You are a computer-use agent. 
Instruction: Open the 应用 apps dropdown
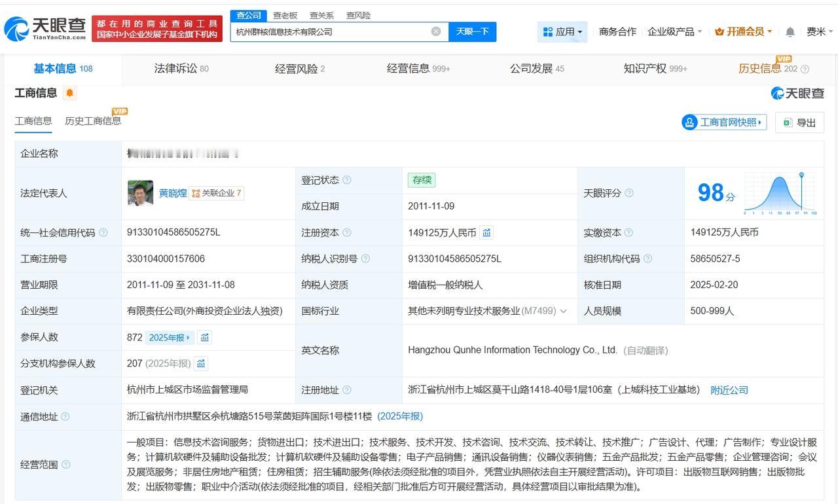click(562, 31)
